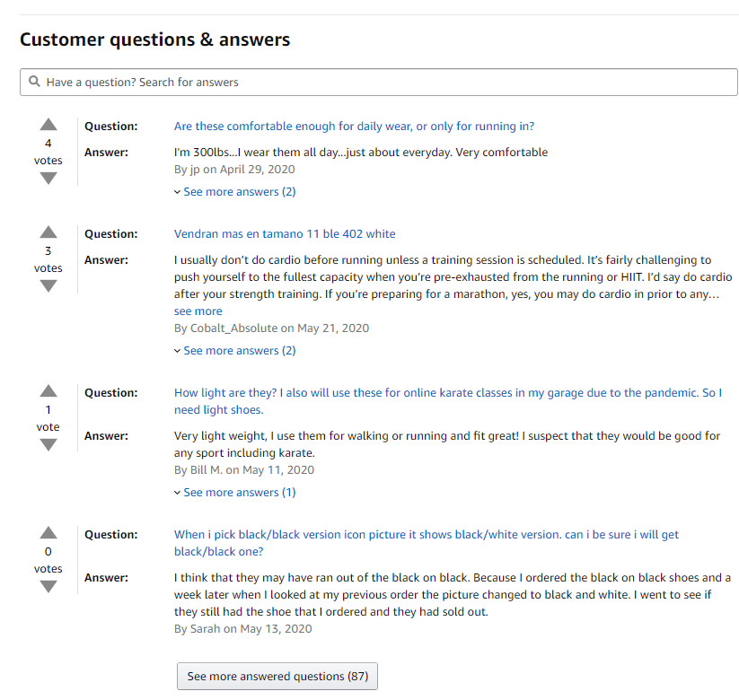The image size is (739, 700).
Task: Upvote the karate classes light shoes question
Action: [48, 391]
